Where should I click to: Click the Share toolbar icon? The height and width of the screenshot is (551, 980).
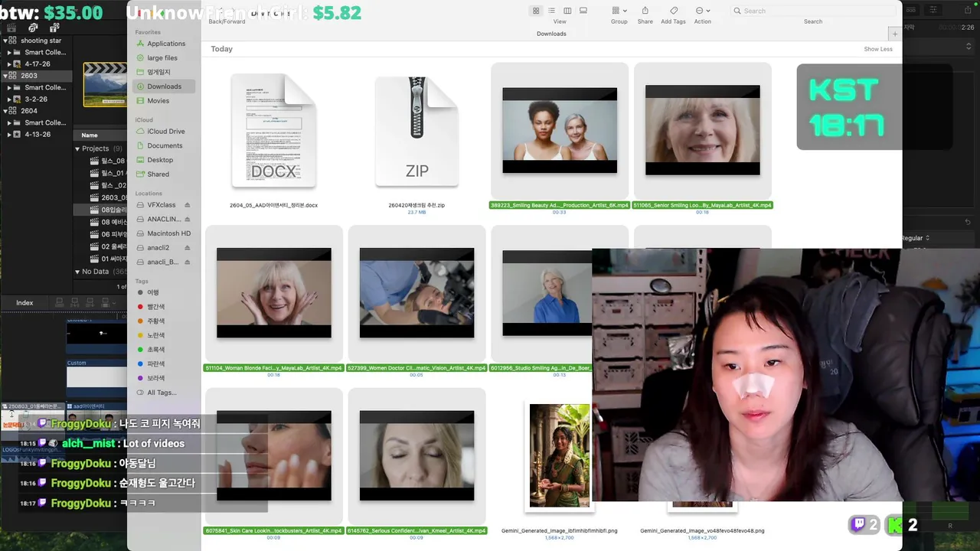point(645,11)
